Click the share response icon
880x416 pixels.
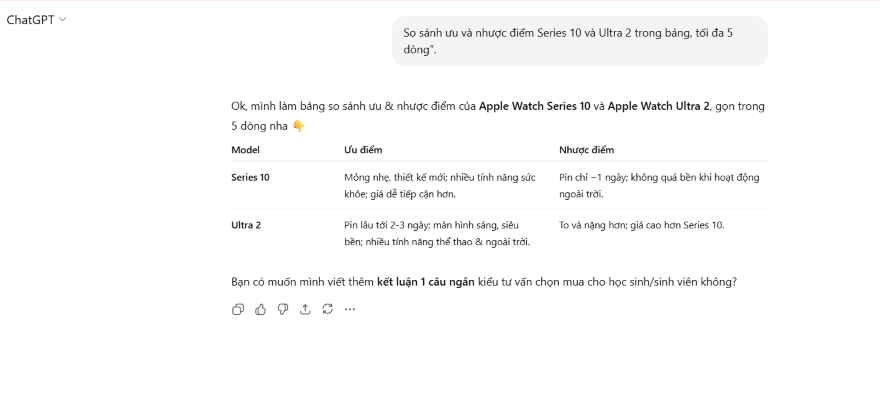point(305,309)
